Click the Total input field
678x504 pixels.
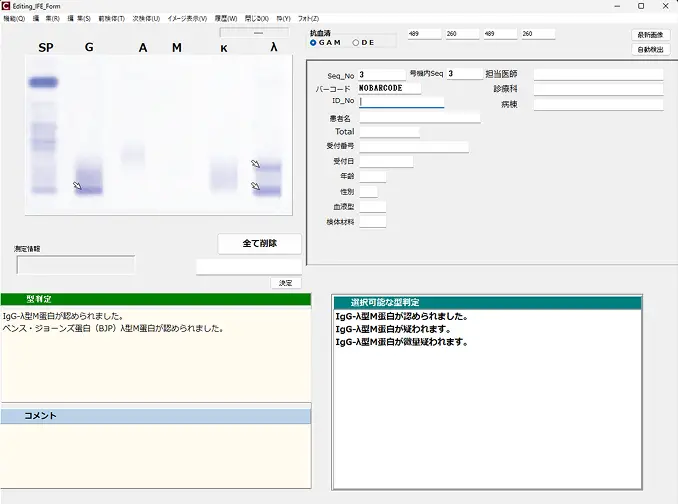tap(389, 132)
